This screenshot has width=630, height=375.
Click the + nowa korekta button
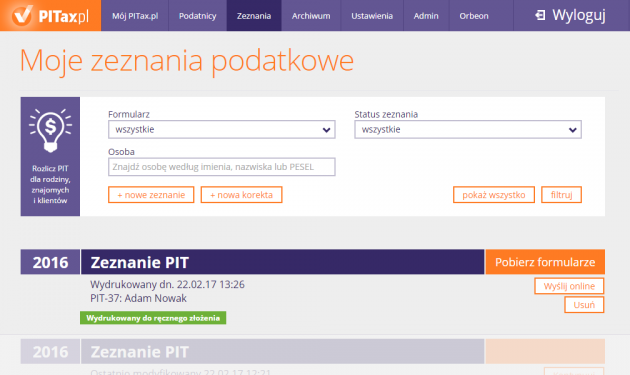click(241, 195)
